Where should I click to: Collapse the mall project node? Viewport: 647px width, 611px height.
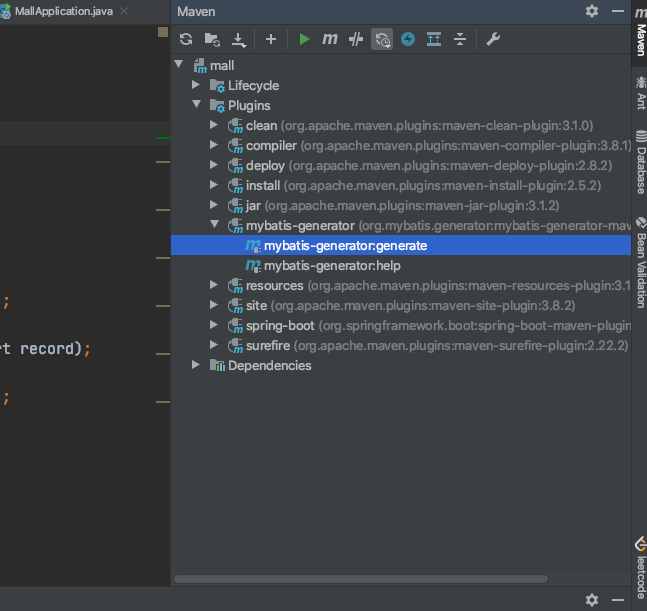179,64
